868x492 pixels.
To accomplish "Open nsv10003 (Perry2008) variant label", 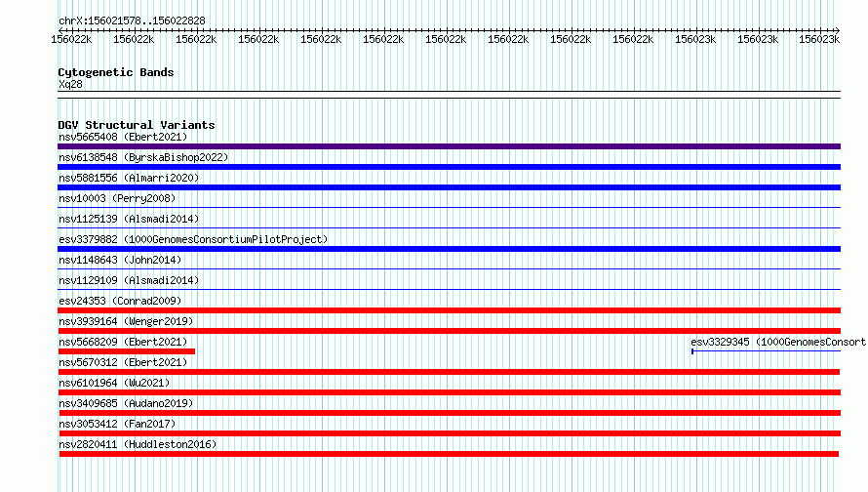I will (x=117, y=198).
